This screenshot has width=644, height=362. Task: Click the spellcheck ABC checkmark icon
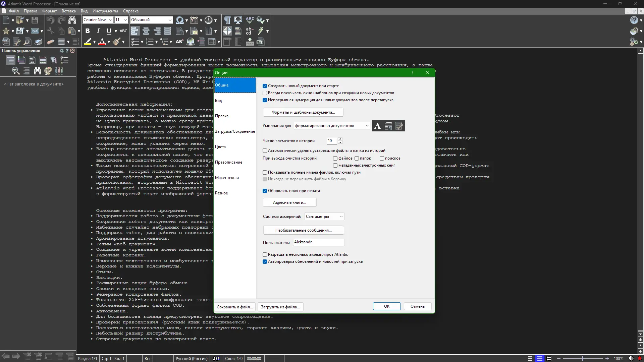point(250,20)
